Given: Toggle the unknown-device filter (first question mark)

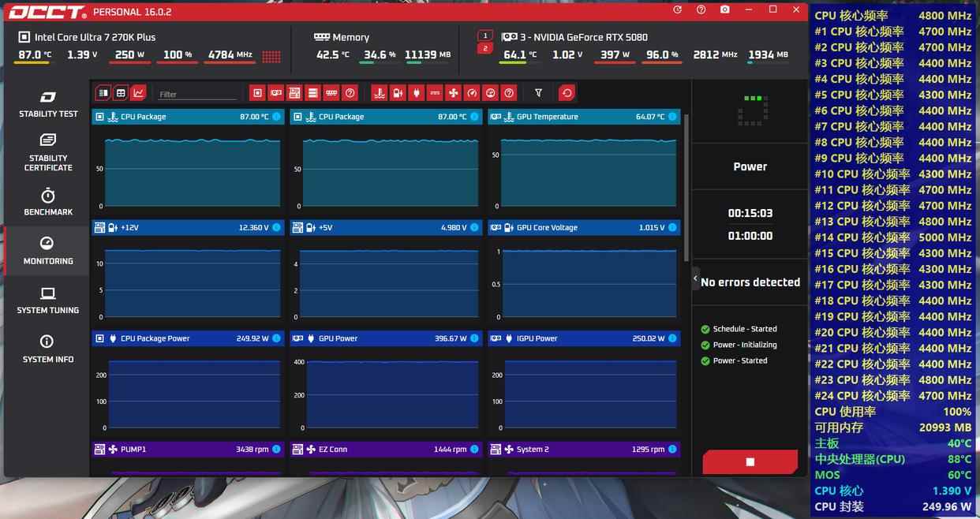Looking at the screenshot, I should [x=350, y=93].
